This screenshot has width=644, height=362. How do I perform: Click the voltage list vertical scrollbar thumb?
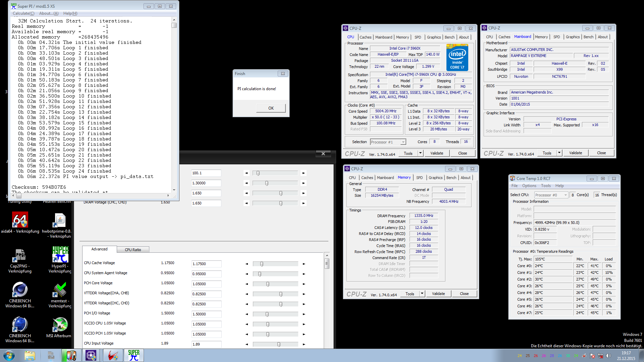(327, 264)
